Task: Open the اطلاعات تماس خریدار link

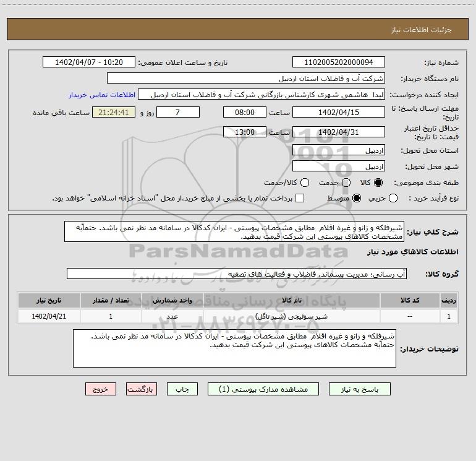Action: 102,95
